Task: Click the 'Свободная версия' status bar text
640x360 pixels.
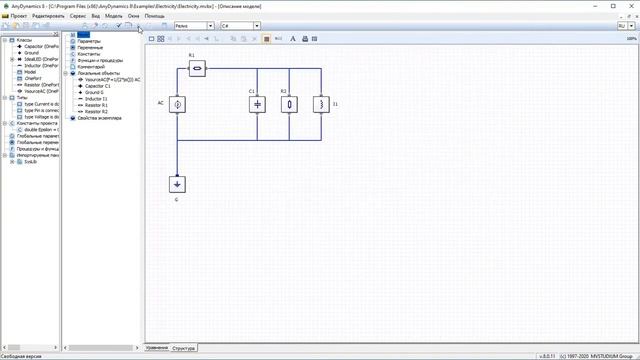Action: pyautogui.click(x=21, y=356)
